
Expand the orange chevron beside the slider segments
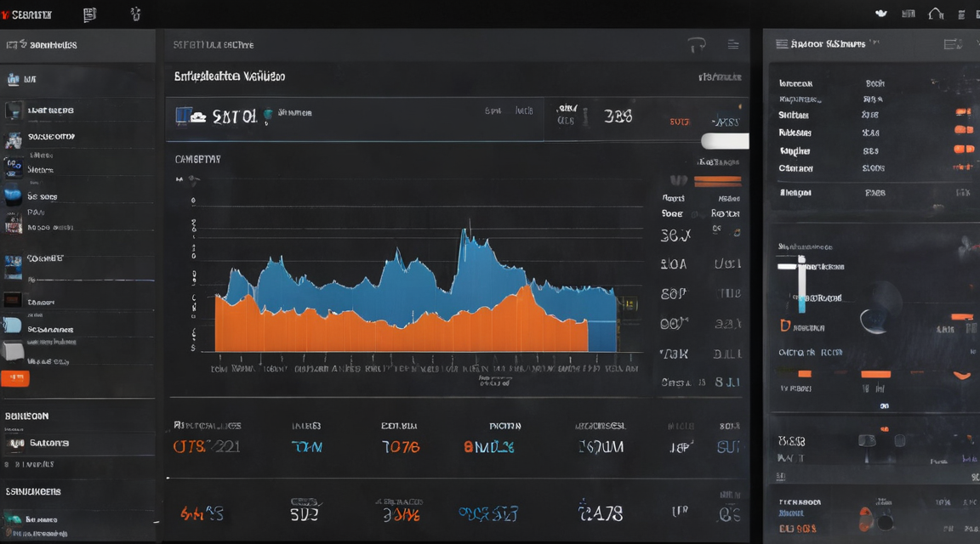(962, 376)
